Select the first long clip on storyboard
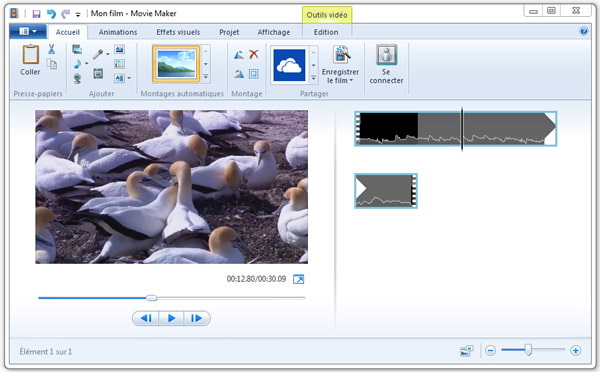This screenshot has height=372, width=600. 455,129
